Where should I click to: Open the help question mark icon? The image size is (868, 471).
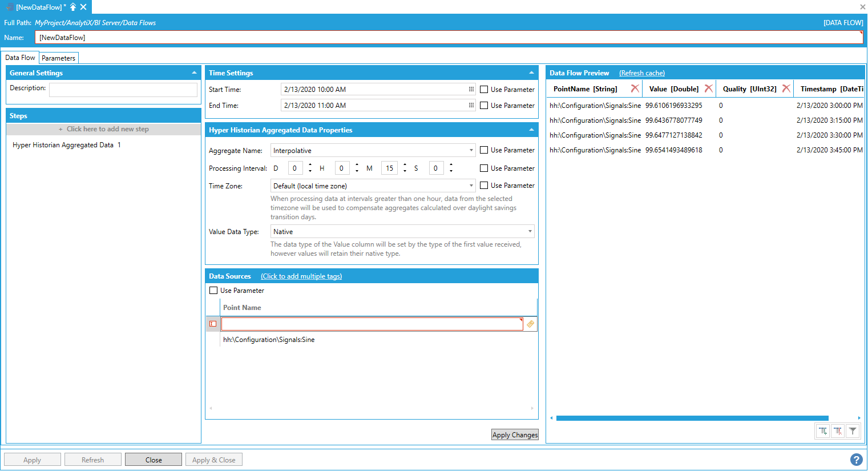point(856,460)
